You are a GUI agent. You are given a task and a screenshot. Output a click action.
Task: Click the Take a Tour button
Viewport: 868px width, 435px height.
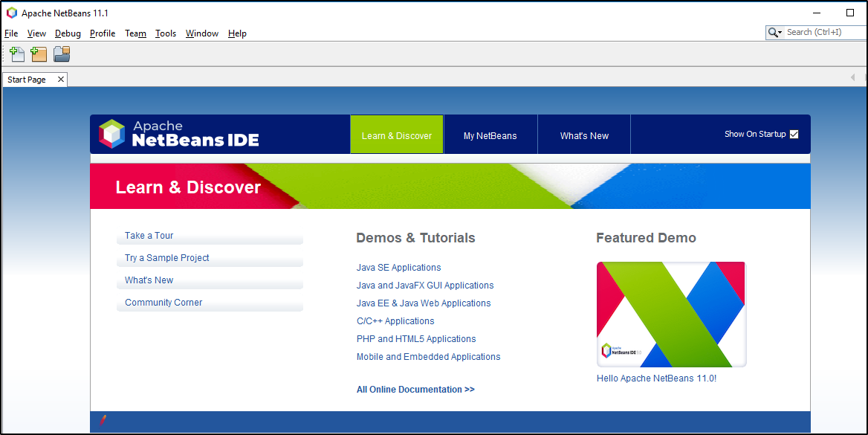point(210,236)
